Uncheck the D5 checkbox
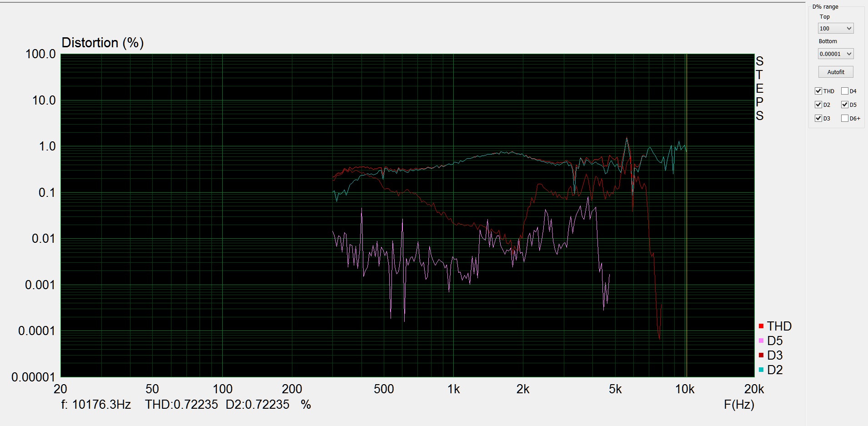Viewport: 868px width, 426px height. tap(845, 105)
